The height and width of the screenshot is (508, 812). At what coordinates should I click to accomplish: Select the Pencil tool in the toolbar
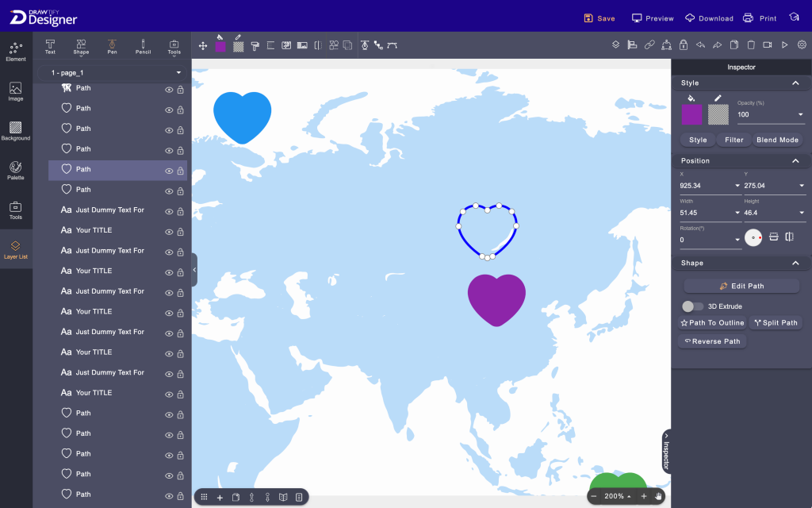143,44
